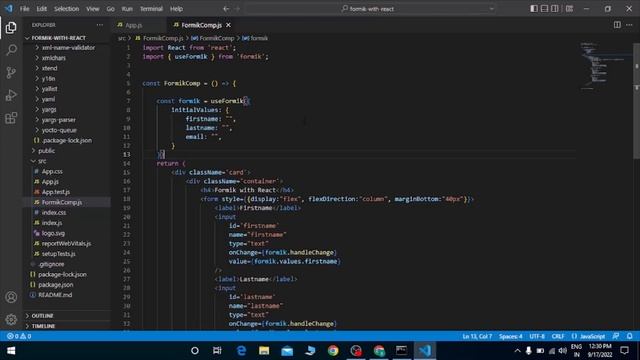Open editor more actions ellipsis
The width and height of the screenshot is (640, 360).
pos(629,25)
